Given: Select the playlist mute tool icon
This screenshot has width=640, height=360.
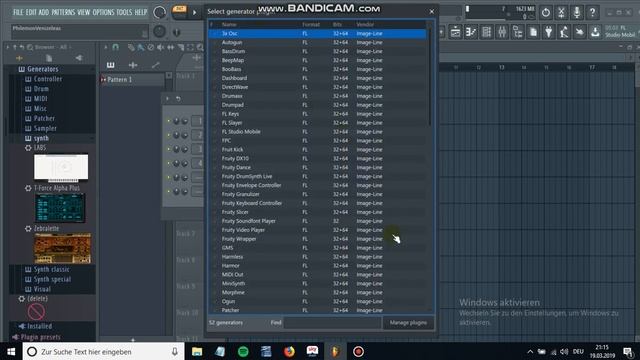Looking at the screenshot, I should click(x=161, y=47).
